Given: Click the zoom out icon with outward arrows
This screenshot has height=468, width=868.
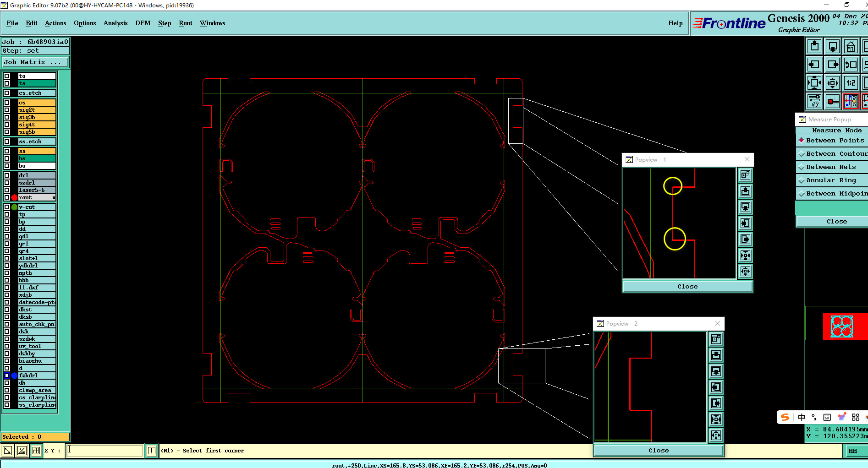Looking at the screenshot, I should pos(833,83).
